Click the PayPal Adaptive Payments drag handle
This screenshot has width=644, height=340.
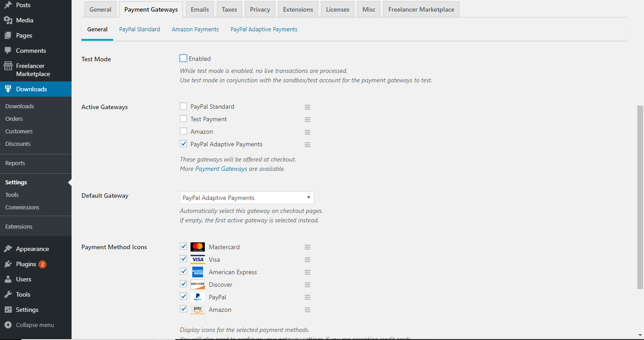point(307,144)
